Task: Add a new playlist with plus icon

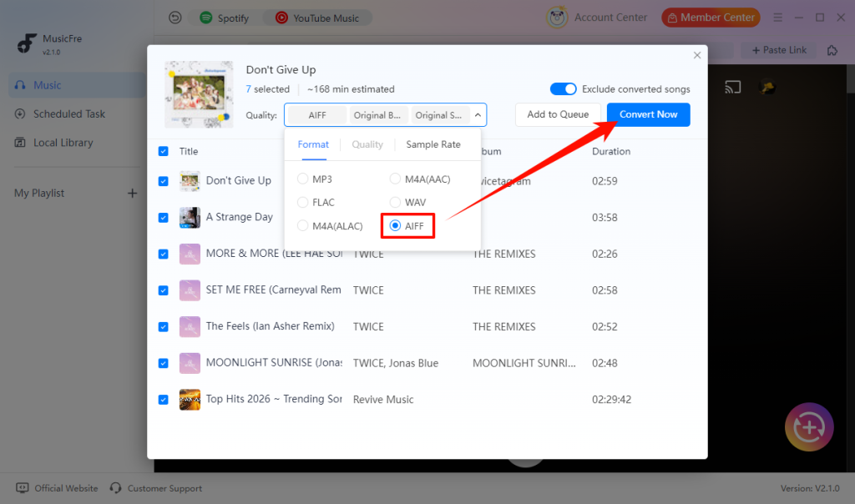Action: [132, 193]
